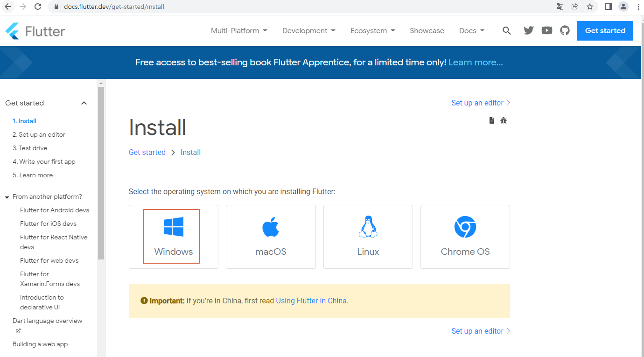
Task: Open the browser profile avatar
Action: pos(623,7)
